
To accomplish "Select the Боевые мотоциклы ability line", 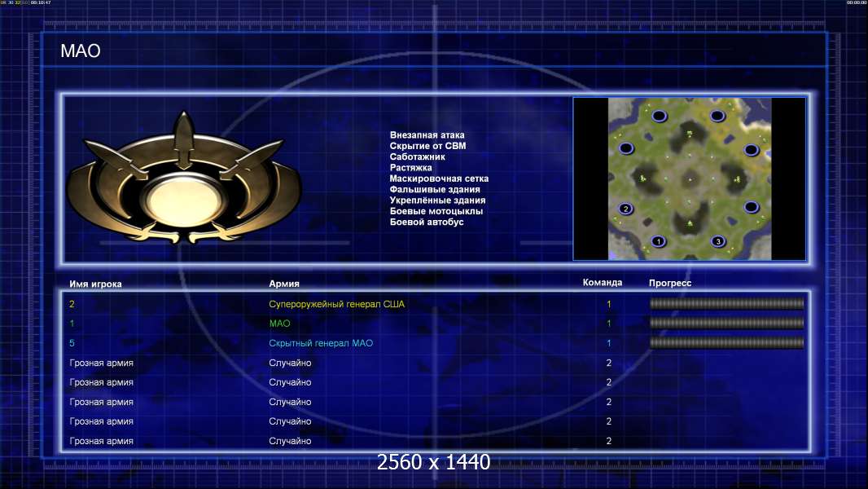I will (x=436, y=211).
